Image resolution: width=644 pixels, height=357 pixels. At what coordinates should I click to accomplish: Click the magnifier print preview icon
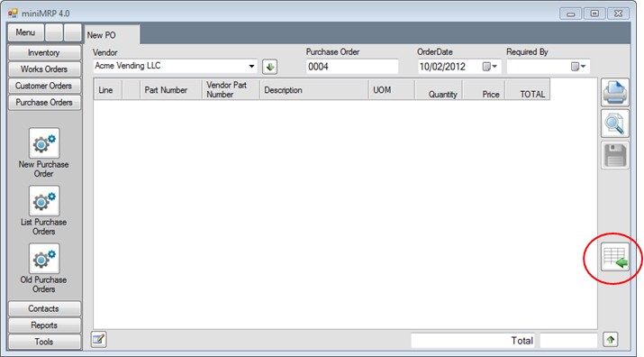615,124
